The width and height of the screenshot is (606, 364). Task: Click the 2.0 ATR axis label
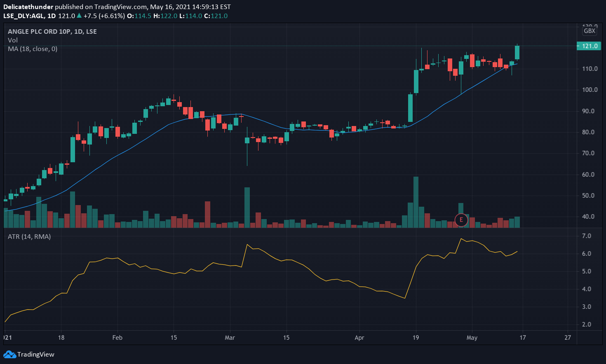pyautogui.click(x=587, y=324)
